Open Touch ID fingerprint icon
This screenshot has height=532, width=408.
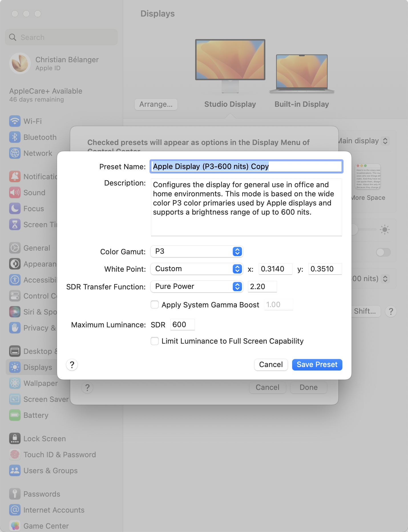coord(15,455)
